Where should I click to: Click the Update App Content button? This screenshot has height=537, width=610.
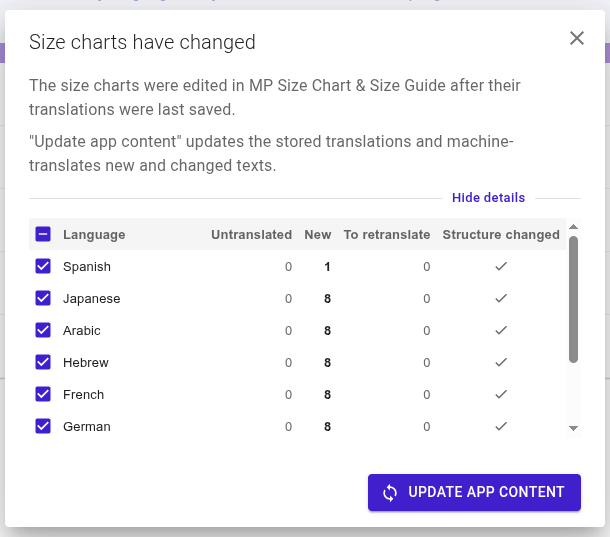pos(474,492)
